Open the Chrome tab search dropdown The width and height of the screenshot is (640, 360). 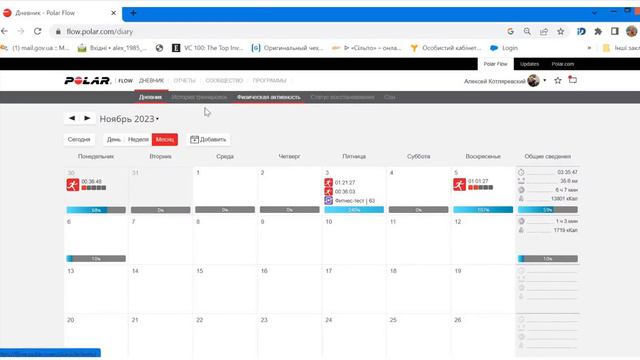coord(594,13)
